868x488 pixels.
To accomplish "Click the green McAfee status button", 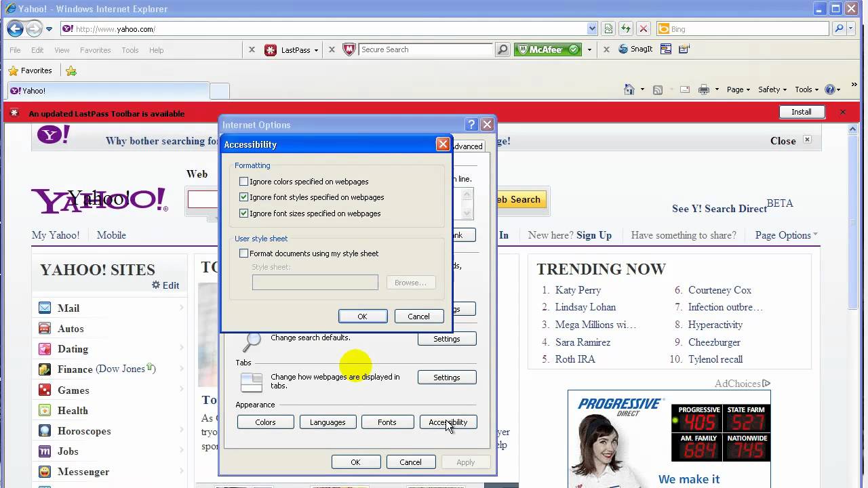I will (548, 49).
